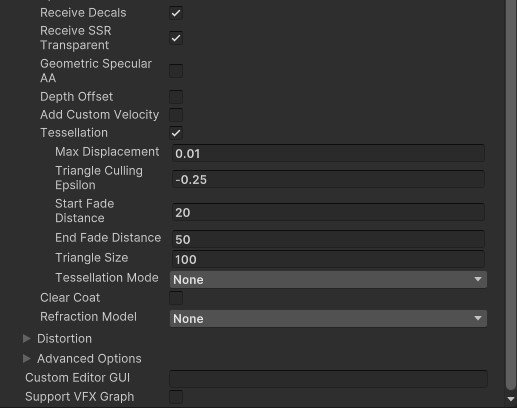The image size is (517, 408).
Task: Click the scrollbar down arrow
Action: click(x=511, y=399)
